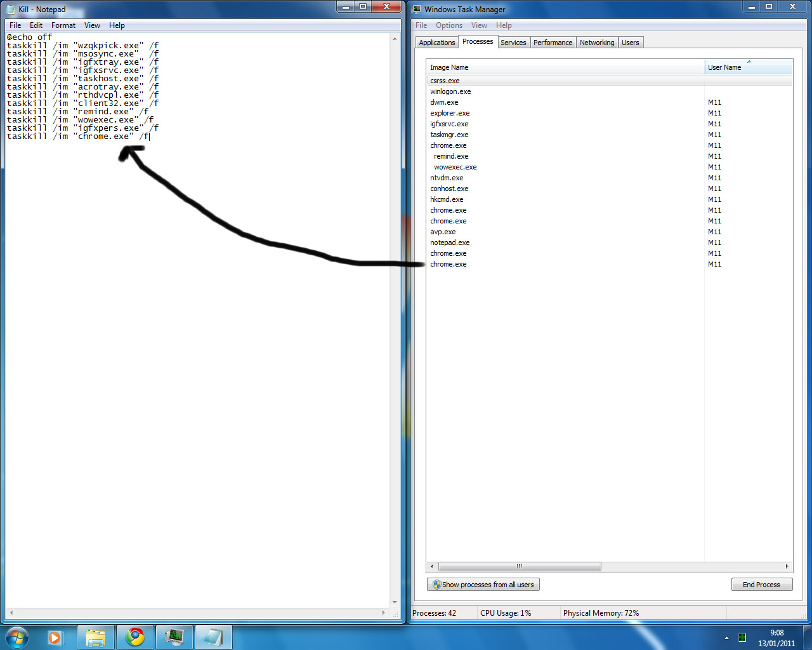Select winlogon.exe process row
This screenshot has height=650, width=812.
[609, 91]
